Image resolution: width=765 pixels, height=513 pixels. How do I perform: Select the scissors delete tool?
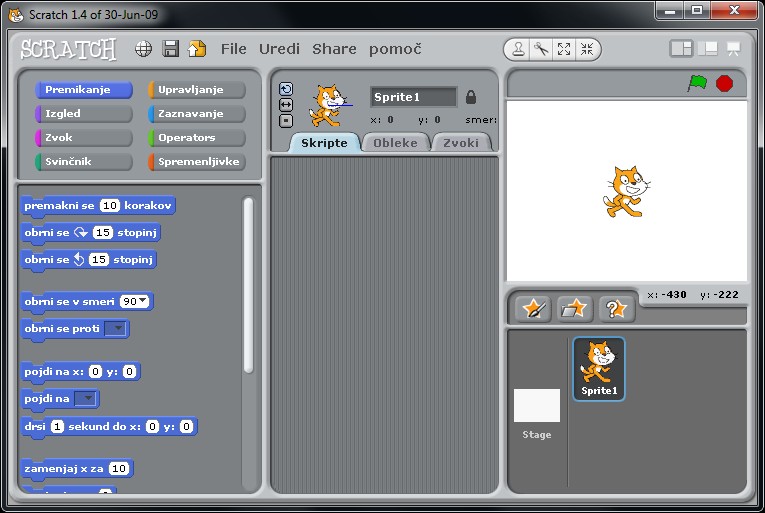pyautogui.click(x=541, y=49)
